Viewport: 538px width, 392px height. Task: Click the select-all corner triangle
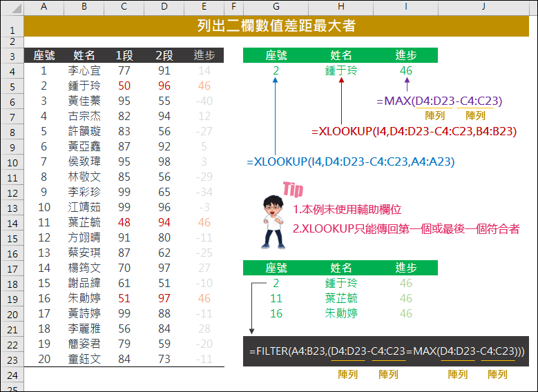(x=16, y=8)
